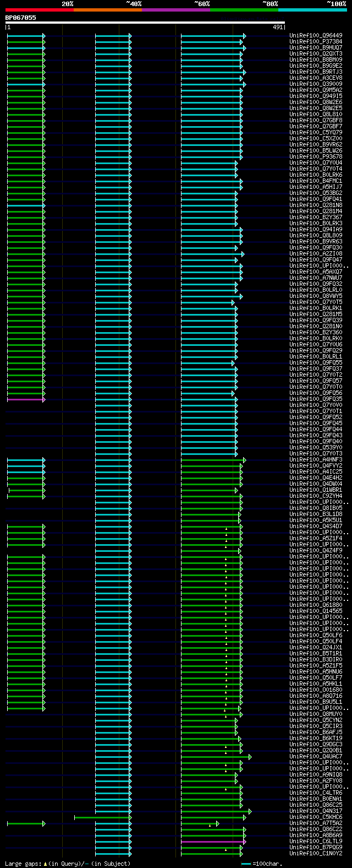Select UniRef100_A9NIQ8 label
Image resolution: width=352 pixels, height=868 pixels.
316,774
